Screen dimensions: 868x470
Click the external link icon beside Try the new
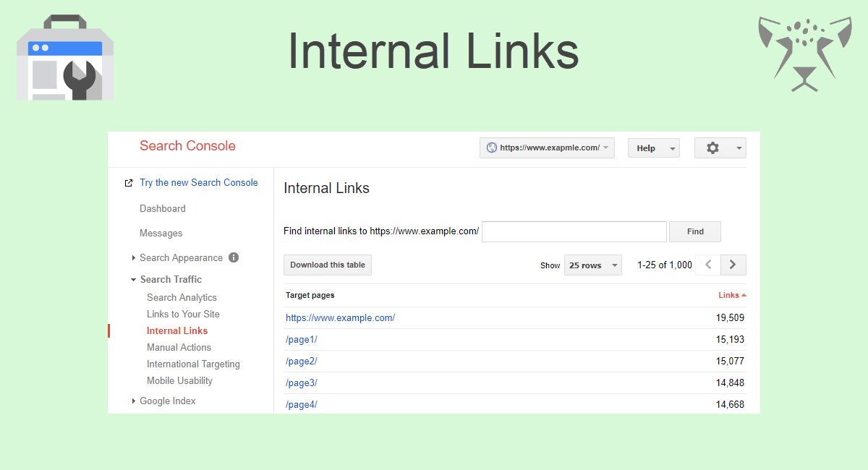[x=129, y=183]
